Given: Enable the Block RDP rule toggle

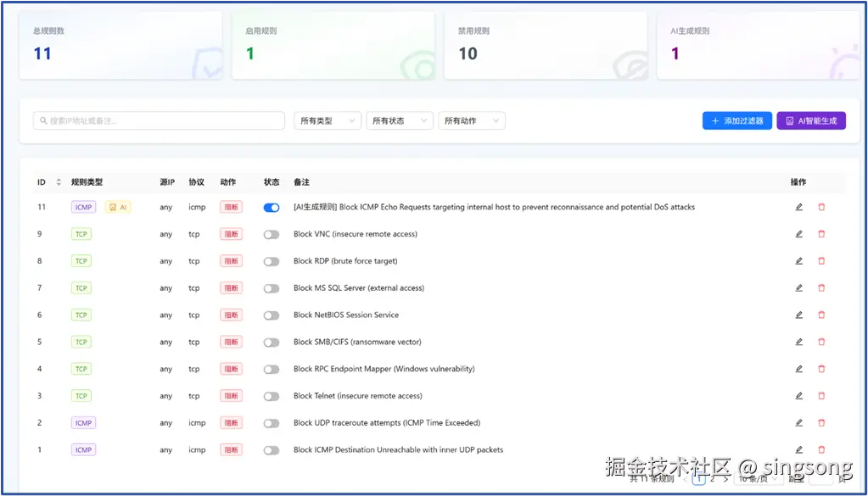Looking at the screenshot, I should (272, 261).
